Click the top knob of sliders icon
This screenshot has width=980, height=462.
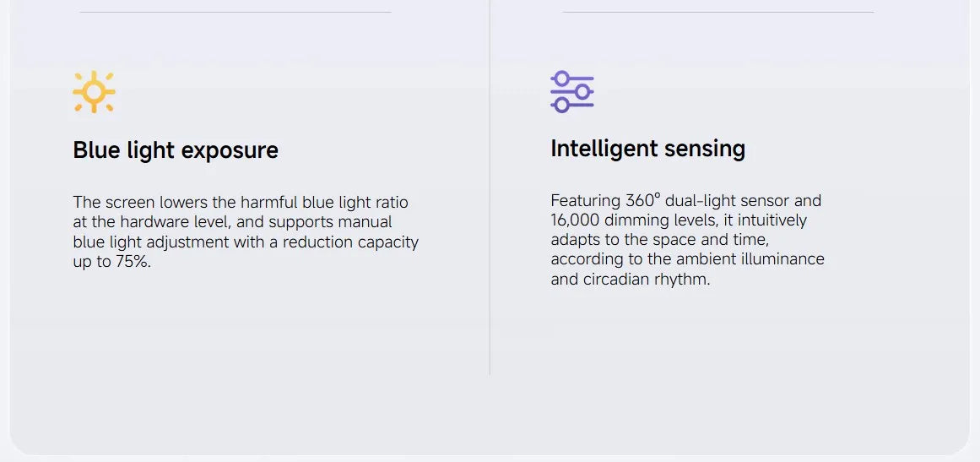click(x=562, y=79)
